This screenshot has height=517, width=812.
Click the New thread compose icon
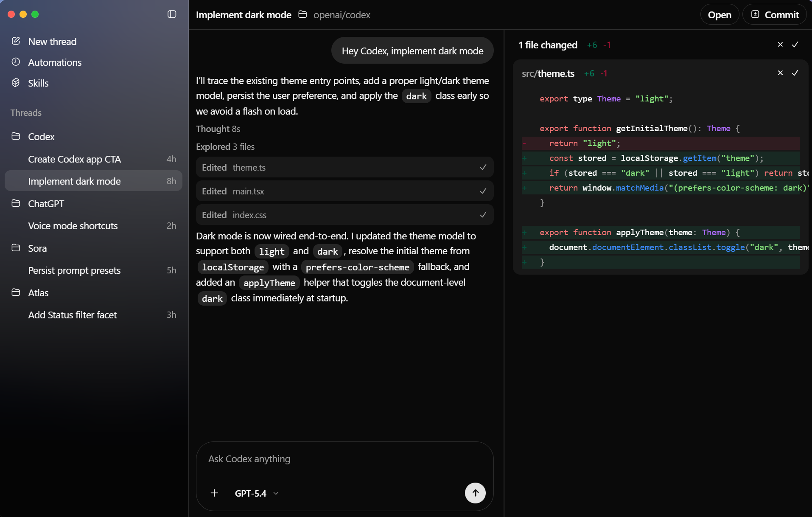[x=16, y=41]
